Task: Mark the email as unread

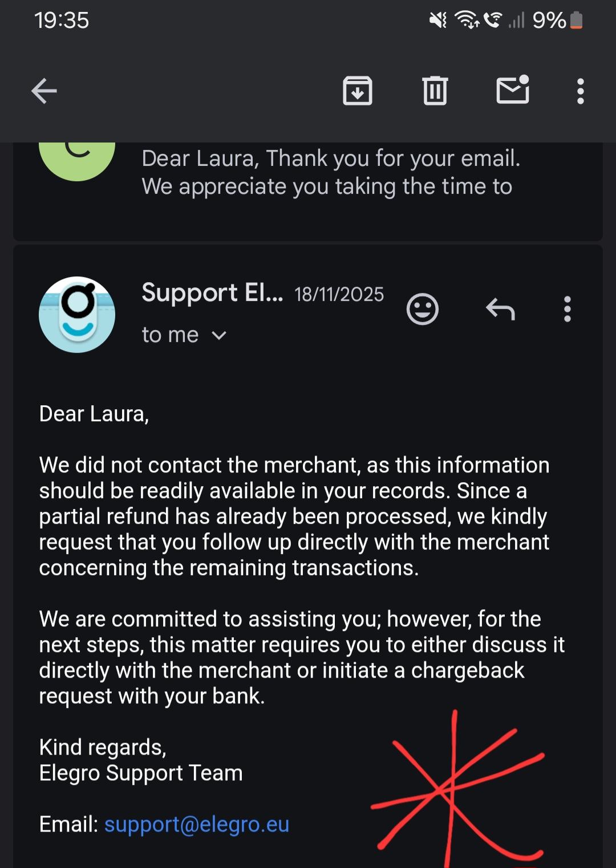Action: point(513,90)
